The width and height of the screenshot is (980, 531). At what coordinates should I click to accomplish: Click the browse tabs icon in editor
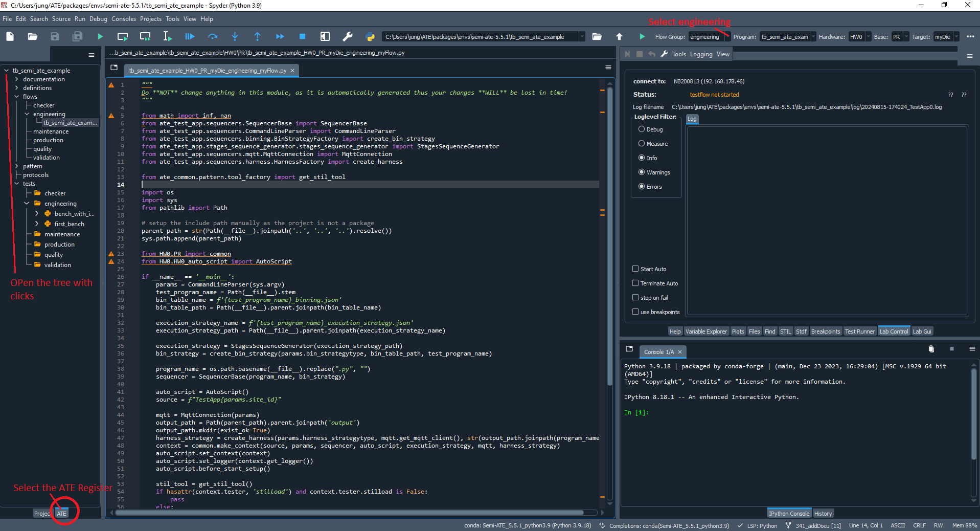(114, 68)
